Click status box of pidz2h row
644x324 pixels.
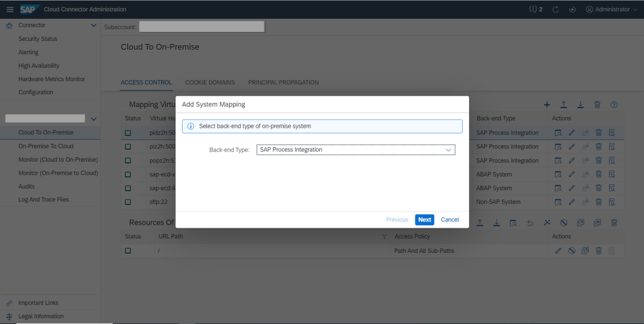coord(128,133)
